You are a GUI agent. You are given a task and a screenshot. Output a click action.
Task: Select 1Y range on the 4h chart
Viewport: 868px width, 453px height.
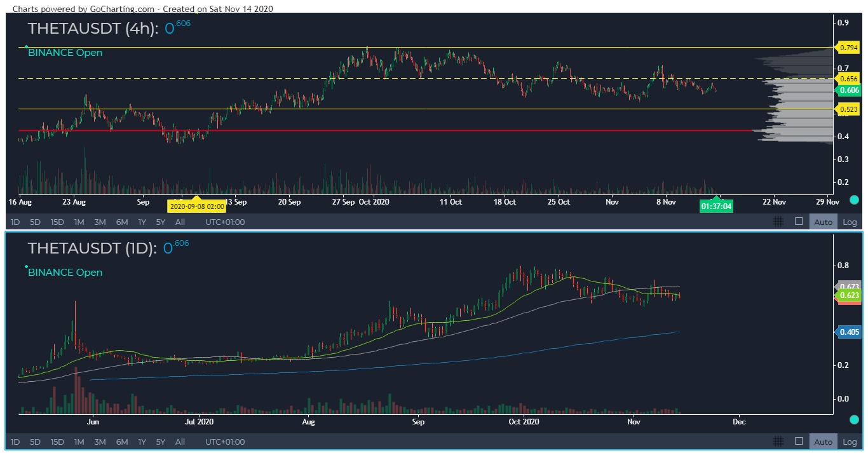(x=142, y=222)
